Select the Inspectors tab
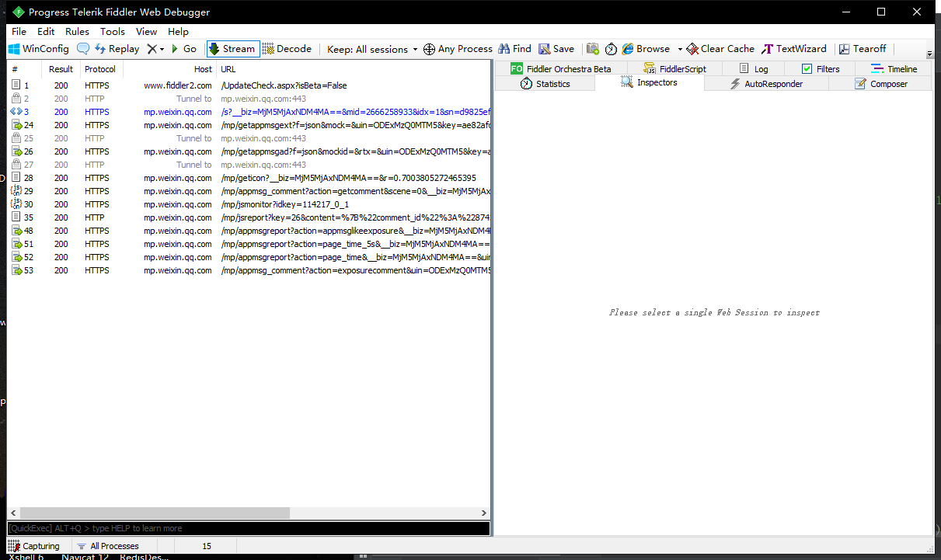This screenshot has width=941, height=560. click(x=649, y=83)
